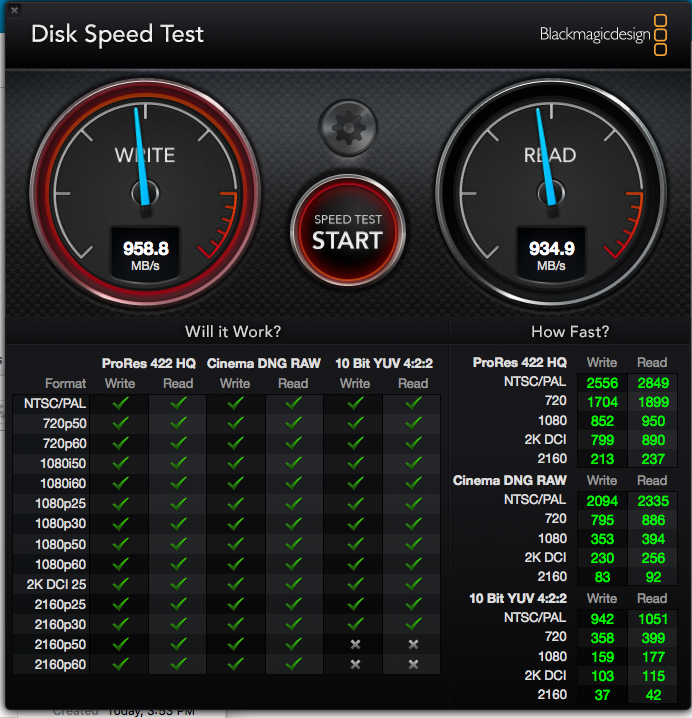Click the 10 Bit YUV 2160 write value 37

coord(602,695)
